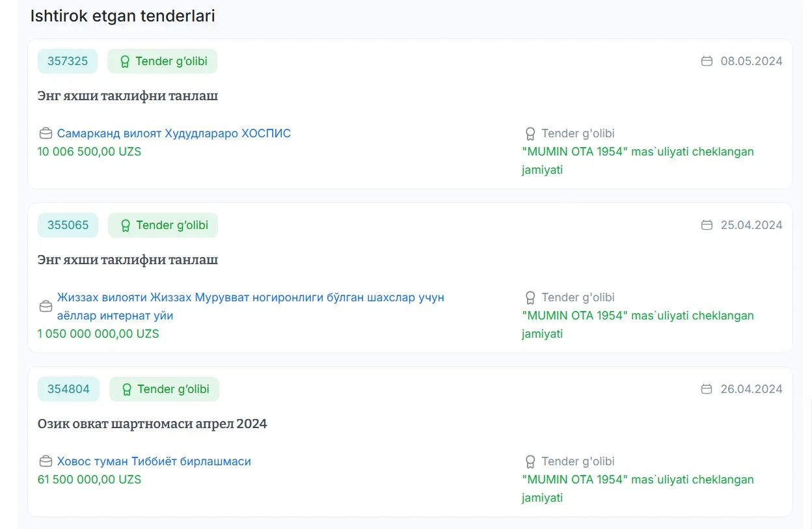Click briefcase icon beside Жиззах вилояти organization
This screenshot has height=529, width=812.
click(x=46, y=306)
